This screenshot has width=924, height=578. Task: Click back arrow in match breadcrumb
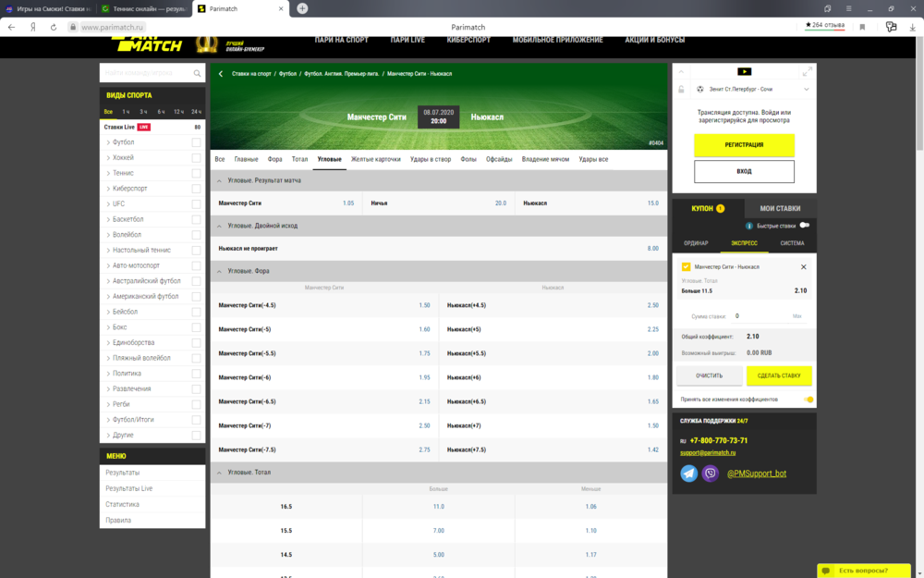pos(221,74)
